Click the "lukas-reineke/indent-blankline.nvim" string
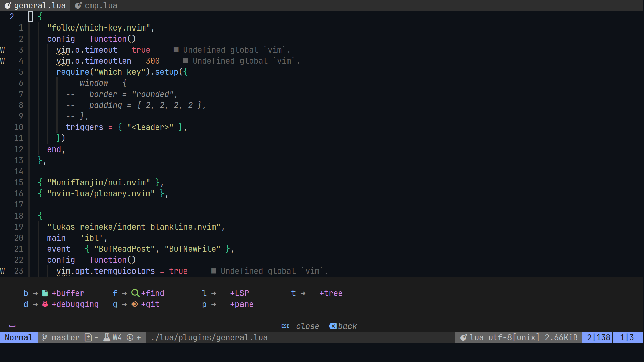This screenshot has width=644, height=362. 134,227
